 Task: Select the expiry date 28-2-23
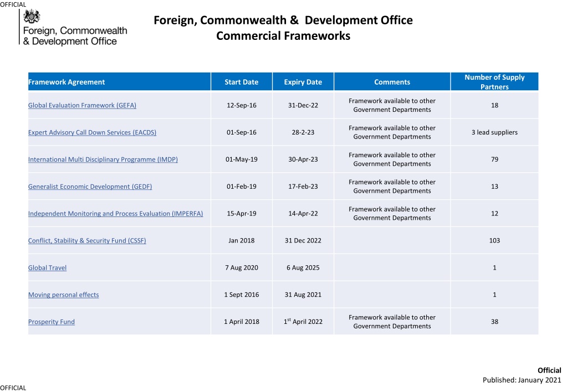pos(303,132)
